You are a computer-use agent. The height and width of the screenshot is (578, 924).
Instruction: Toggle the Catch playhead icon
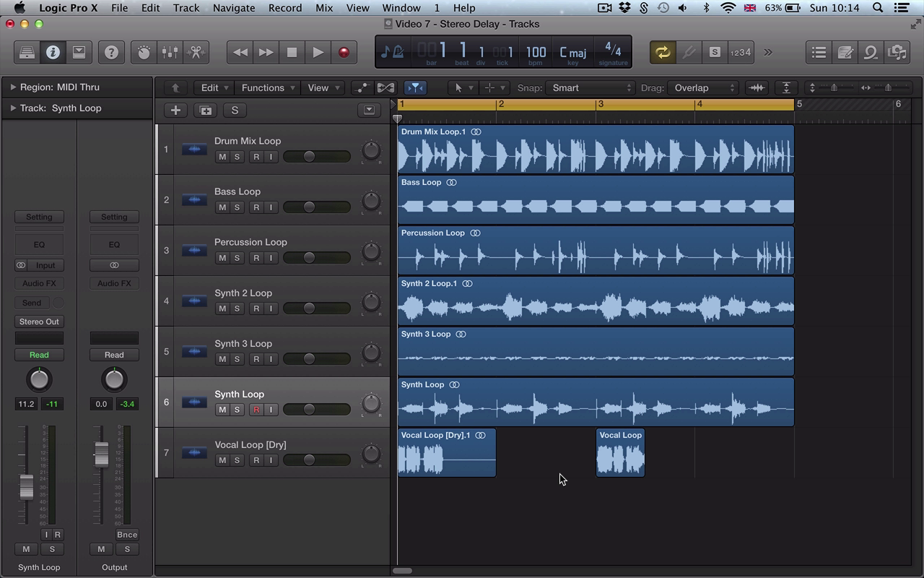coord(415,87)
